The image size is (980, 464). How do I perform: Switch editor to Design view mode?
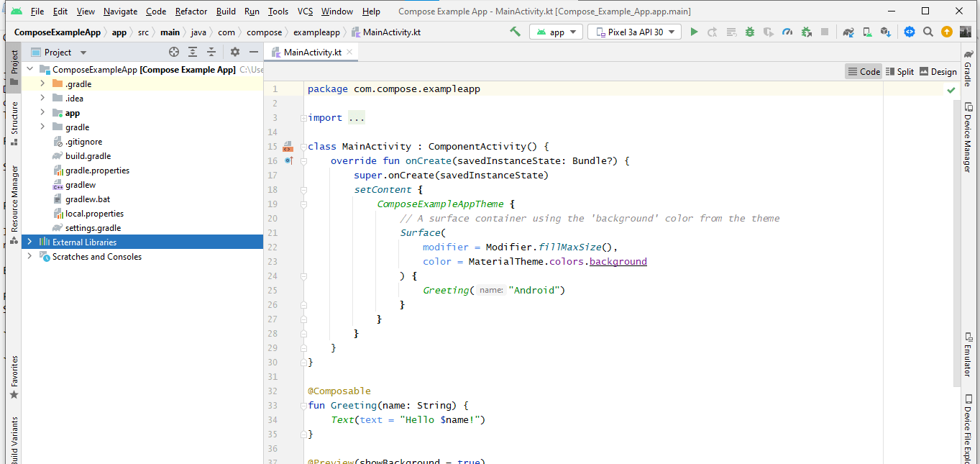pos(938,71)
